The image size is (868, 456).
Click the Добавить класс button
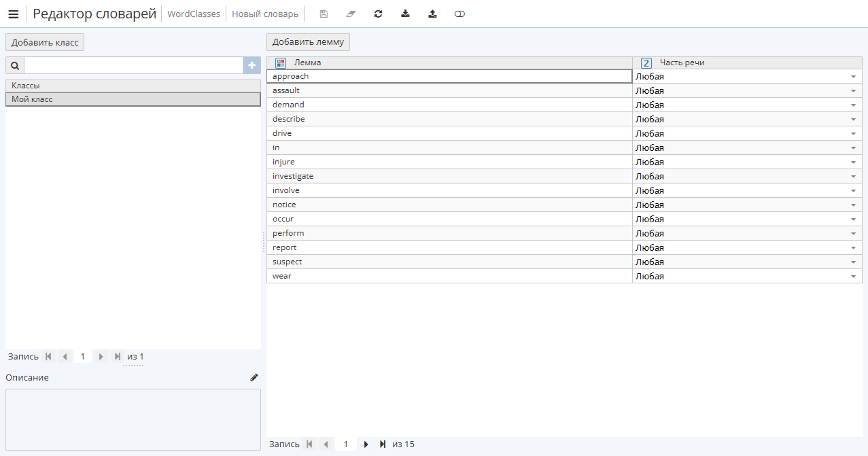pyautogui.click(x=45, y=42)
